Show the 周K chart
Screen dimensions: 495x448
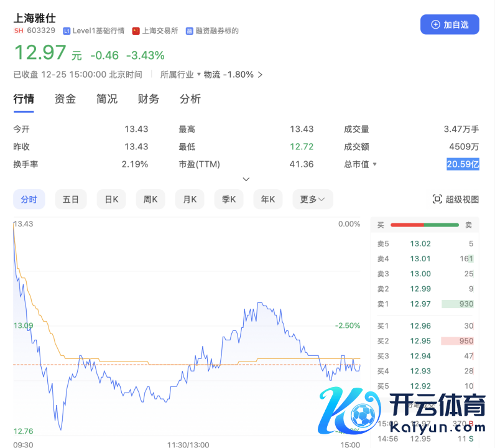pos(150,199)
